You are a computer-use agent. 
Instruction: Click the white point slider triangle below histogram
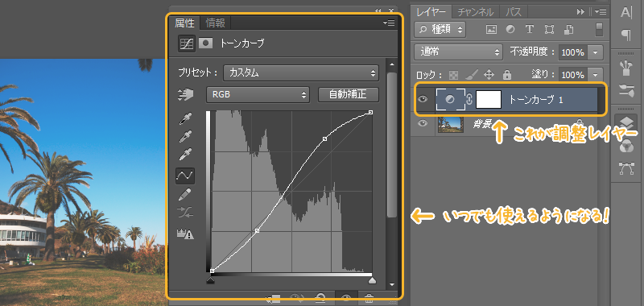pos(372,280)
